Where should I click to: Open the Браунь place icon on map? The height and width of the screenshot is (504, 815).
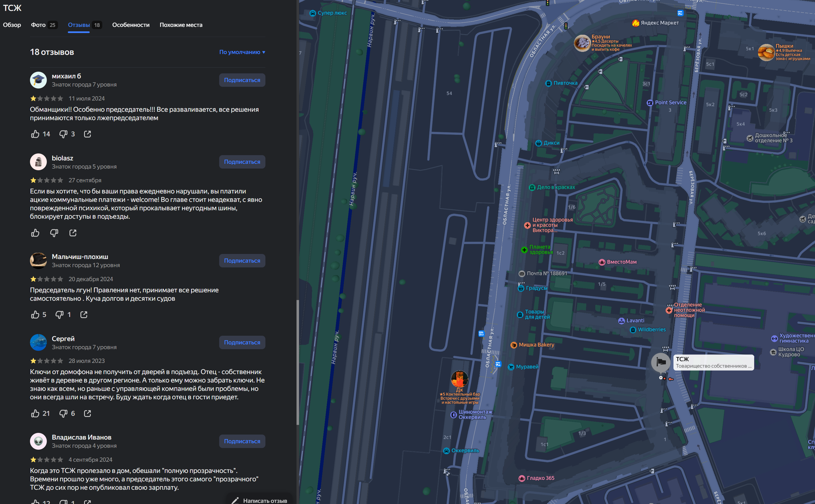click(x=582, y=43)
